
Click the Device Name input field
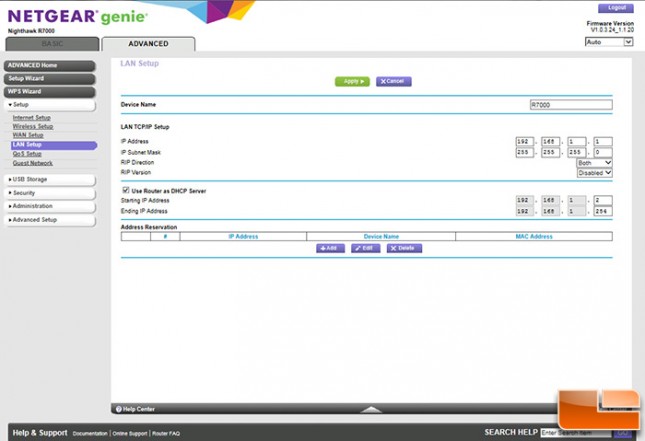[x=570, y=104]
